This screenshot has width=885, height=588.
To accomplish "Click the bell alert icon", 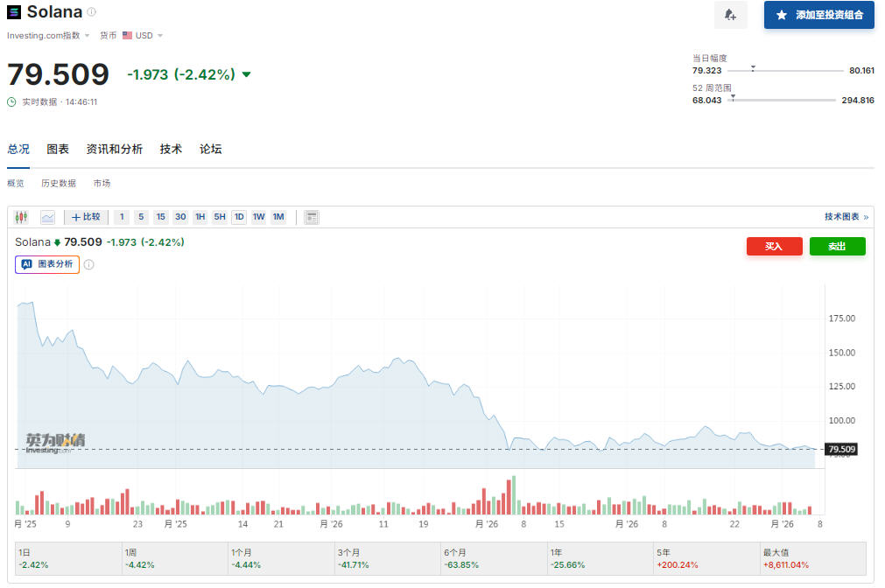I will [731, 15].
